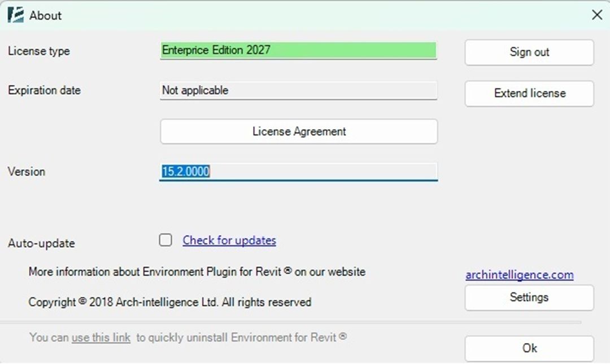Click the Copyright 2018 Arch-intelligence text

click(x=170, y=302)
